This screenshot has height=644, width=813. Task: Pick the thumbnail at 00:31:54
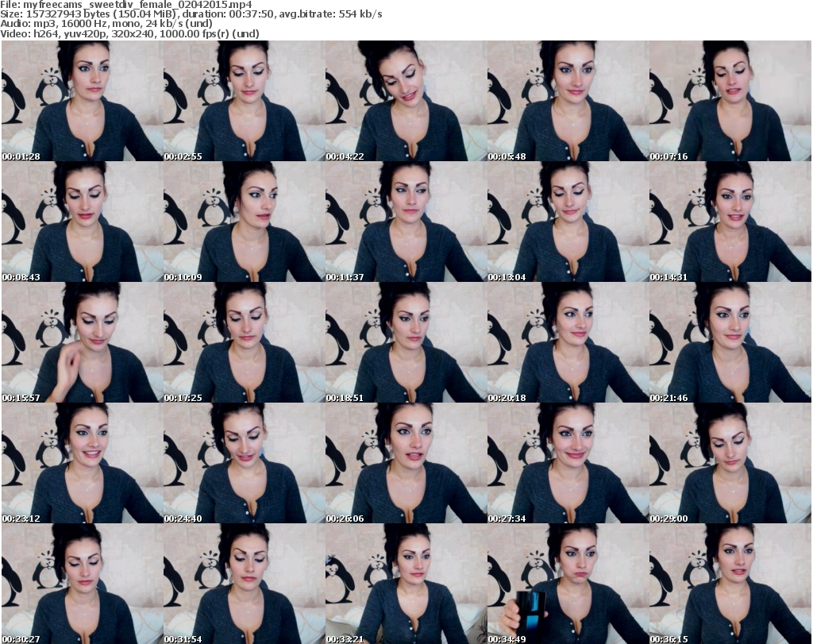click(x=245, y=584)
